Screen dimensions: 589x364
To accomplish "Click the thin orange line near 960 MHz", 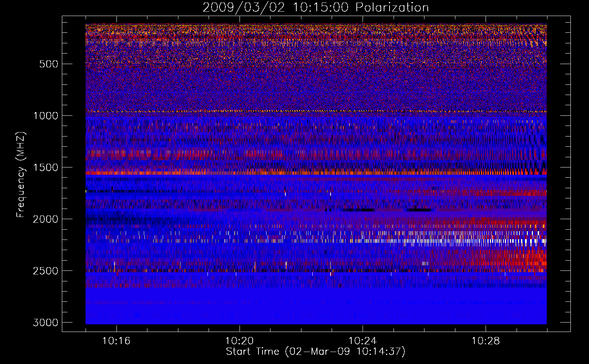I will pos(316,111).
